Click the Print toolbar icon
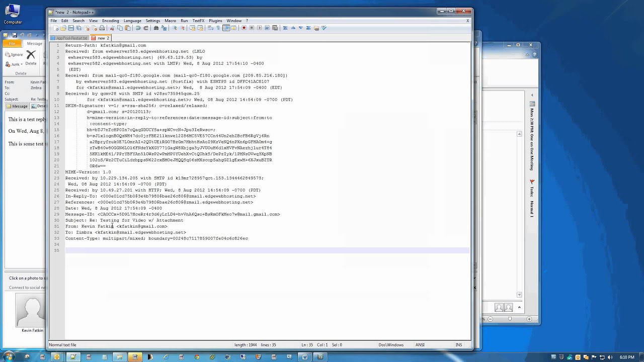Image resolution: width=644 pixels, height=362 pixels. point(102,28)
